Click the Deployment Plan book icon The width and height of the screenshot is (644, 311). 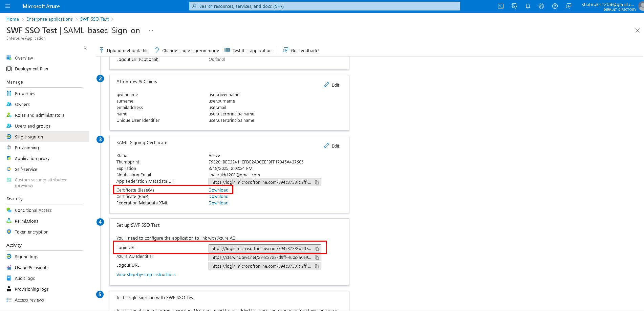pyautogui.click(x=9, y=69)
